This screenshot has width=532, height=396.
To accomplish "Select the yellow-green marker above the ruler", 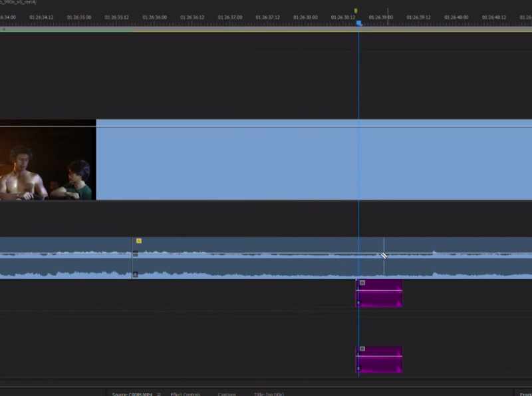I will 356,11.
